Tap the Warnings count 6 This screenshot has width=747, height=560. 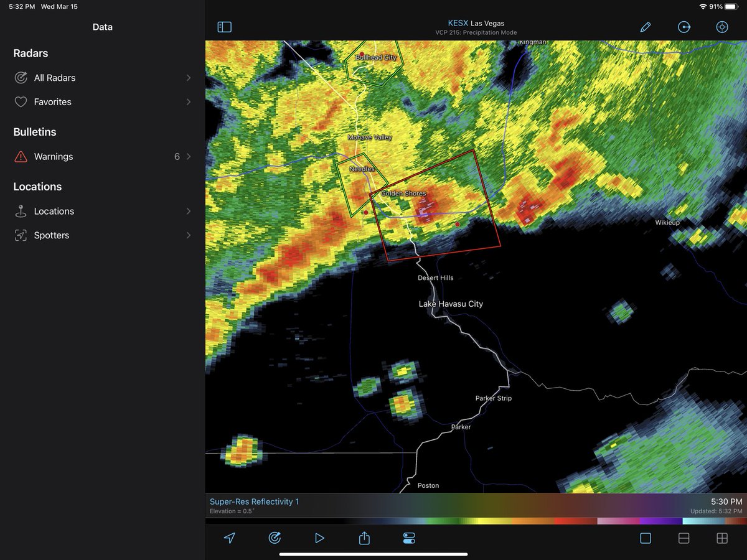pyautogui.click(x=177, y=157)
